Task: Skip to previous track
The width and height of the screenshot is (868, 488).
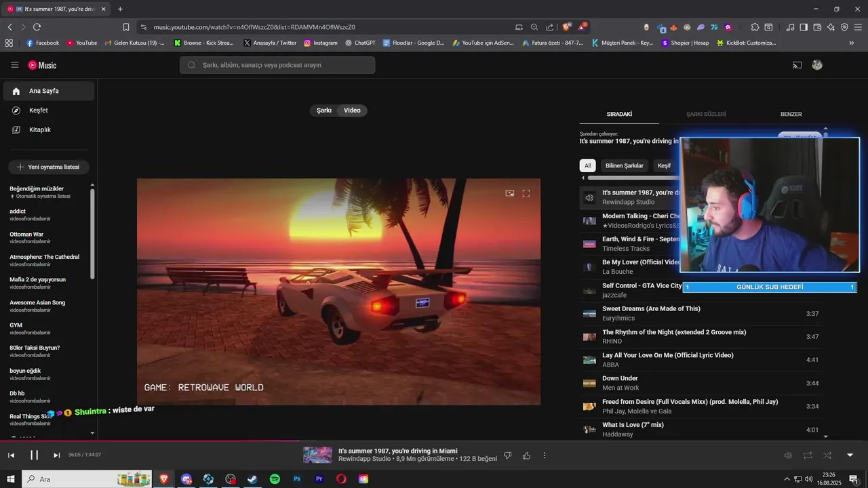Action: click(x=12, y=455)
